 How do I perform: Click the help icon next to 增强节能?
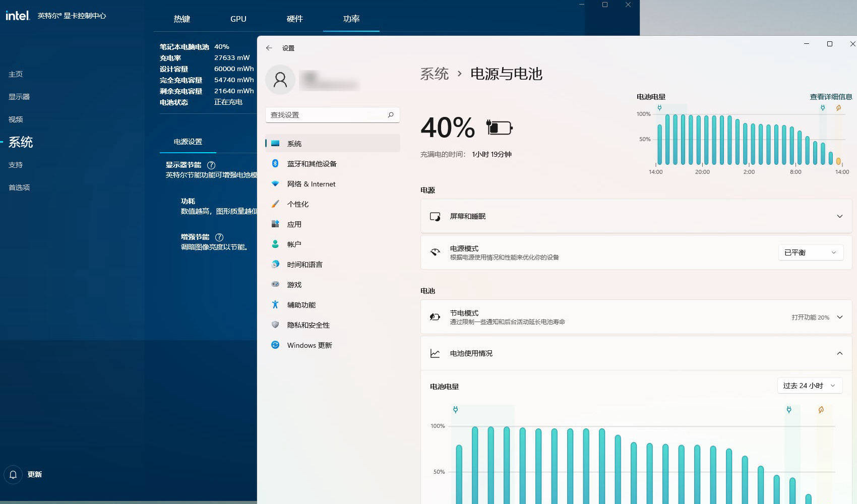(x=219, y=237)
